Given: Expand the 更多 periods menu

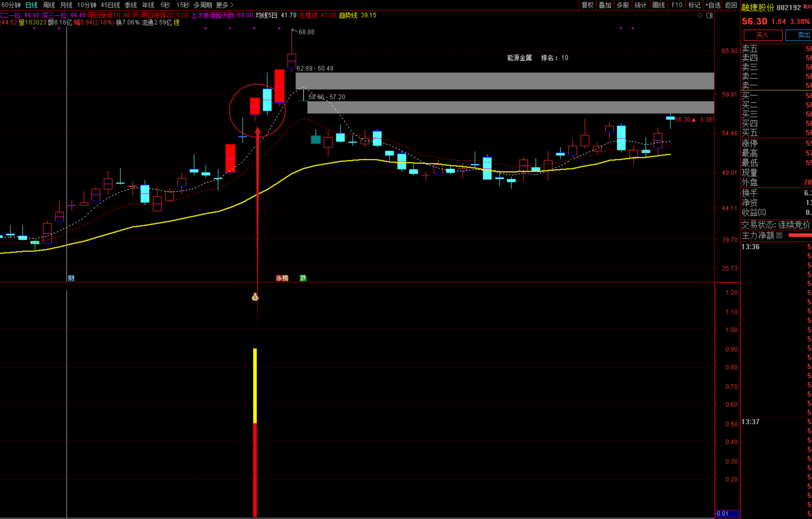Looking at the screenshot, I should 225,5.
